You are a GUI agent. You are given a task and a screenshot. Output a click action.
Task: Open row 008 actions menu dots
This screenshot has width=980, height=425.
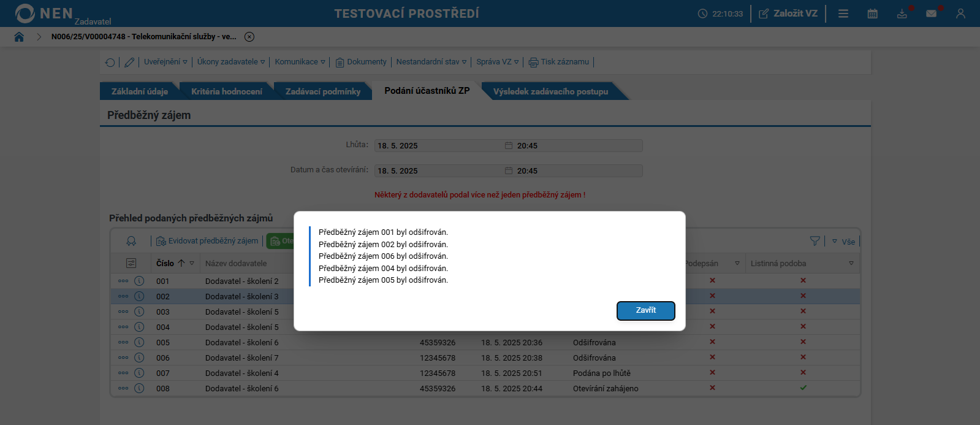pyautogui.click(x=123, y=388)
